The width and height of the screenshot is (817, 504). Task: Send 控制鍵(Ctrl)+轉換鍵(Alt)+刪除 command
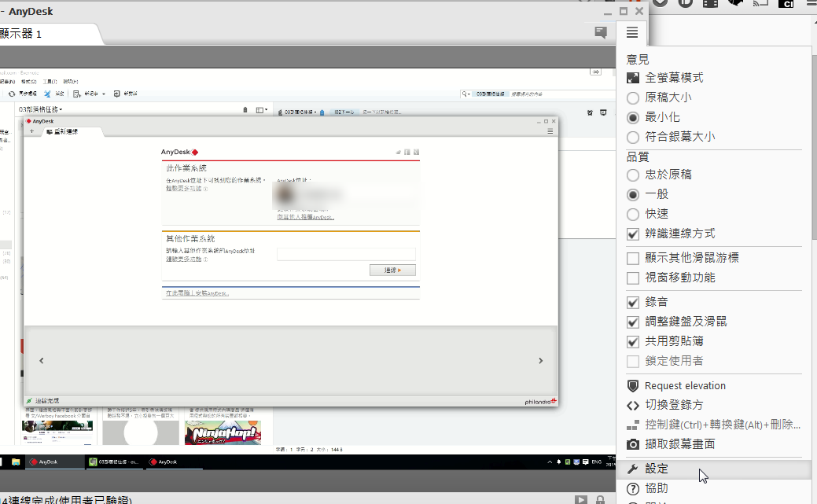[x=713, y=425]
